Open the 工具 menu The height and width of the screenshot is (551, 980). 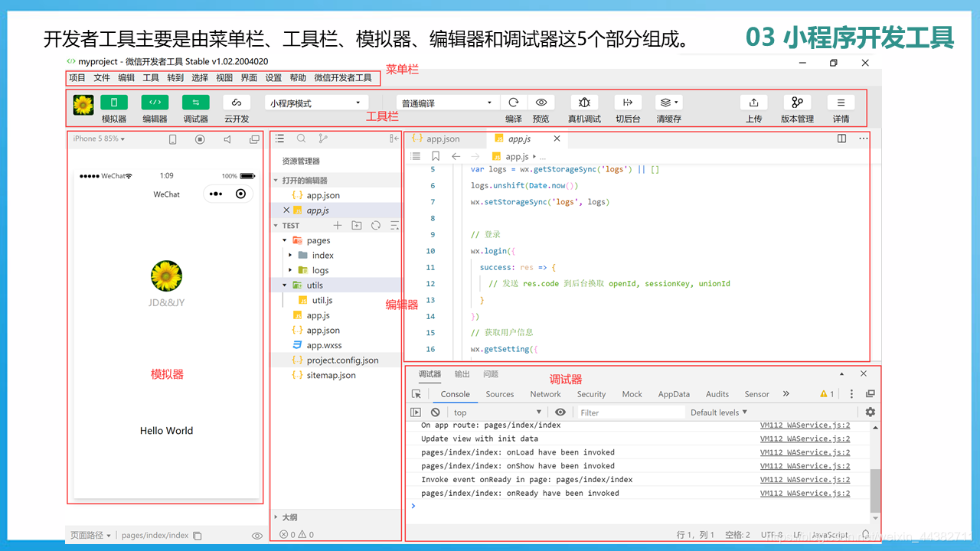tap(151, 78)
